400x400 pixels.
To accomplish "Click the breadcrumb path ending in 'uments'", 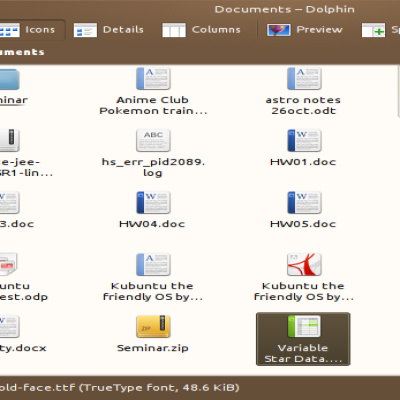I will 22,52.
